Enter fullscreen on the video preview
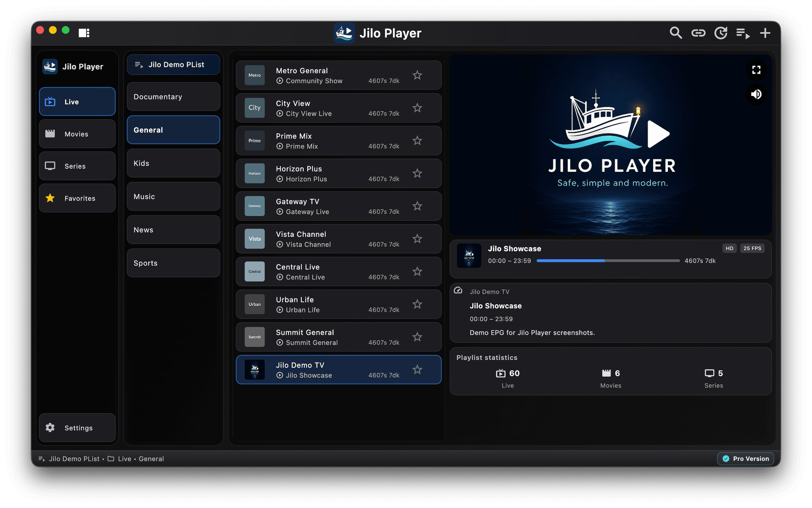Viewport: 812px width, 508px height. 756,70
